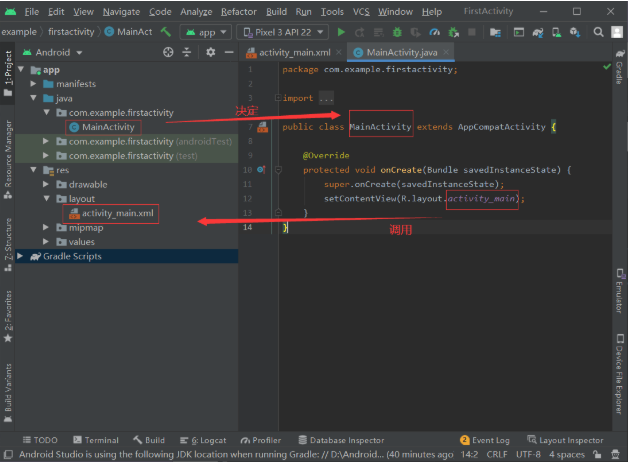Click the Make Project hammer icon
Viewport: 629px width, 463px height.
tap(166, 31)
